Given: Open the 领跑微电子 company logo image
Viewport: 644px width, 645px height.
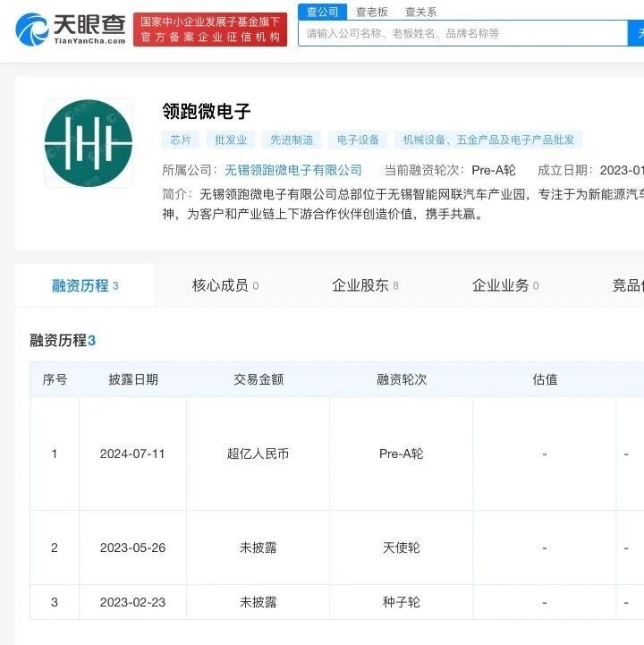Looking at the screenshot, I should (x=89, y=143).
